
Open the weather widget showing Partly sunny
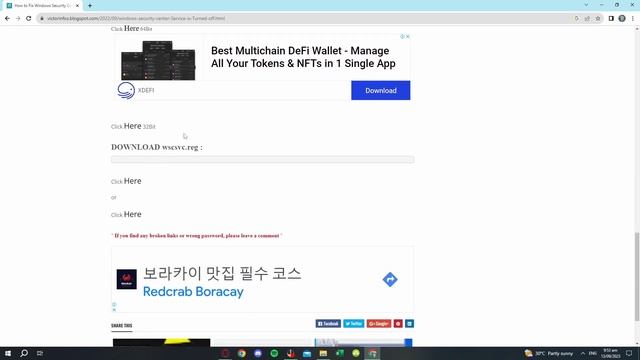point(549,353)
